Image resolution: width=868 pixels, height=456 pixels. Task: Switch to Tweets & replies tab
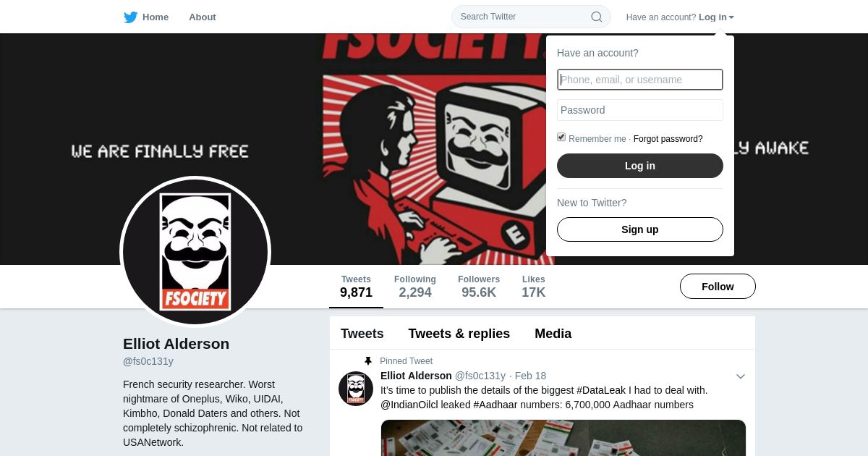coord(459,334)
